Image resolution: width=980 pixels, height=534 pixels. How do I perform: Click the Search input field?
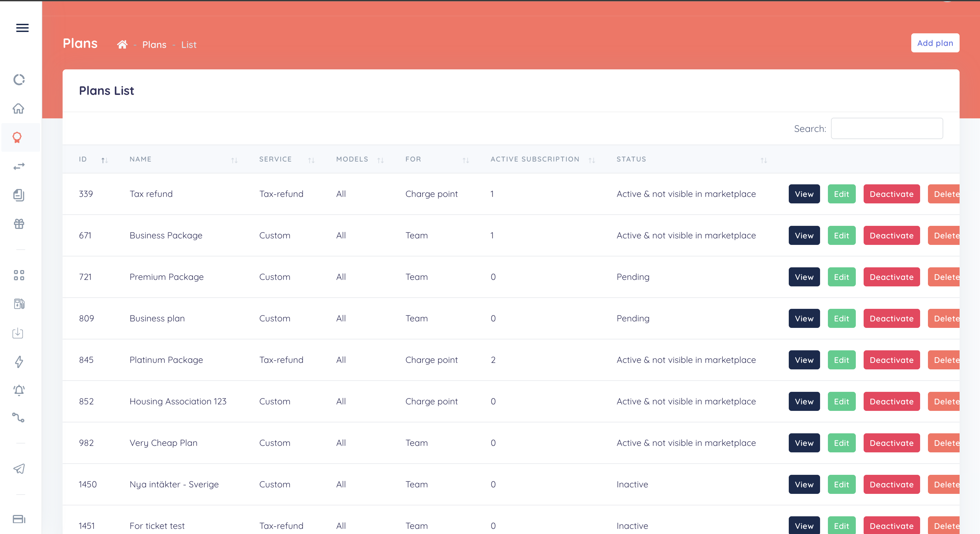tap(886, 129)
